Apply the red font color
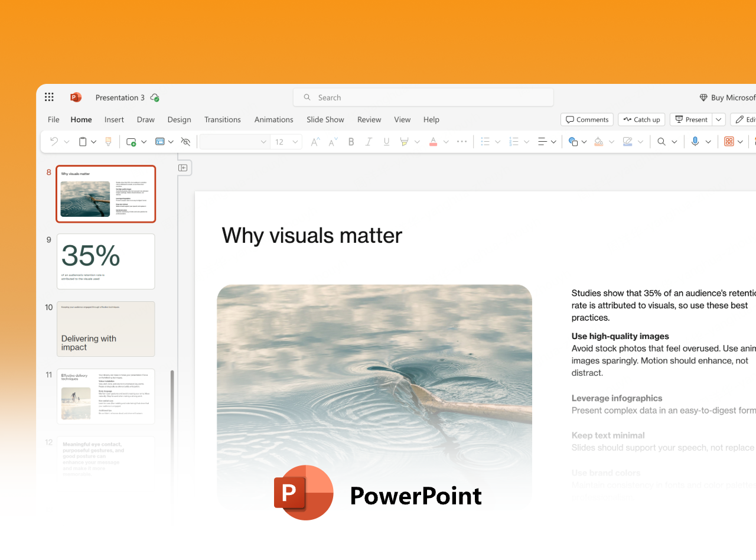Screen dimensions: 756x560 [433, 142]
